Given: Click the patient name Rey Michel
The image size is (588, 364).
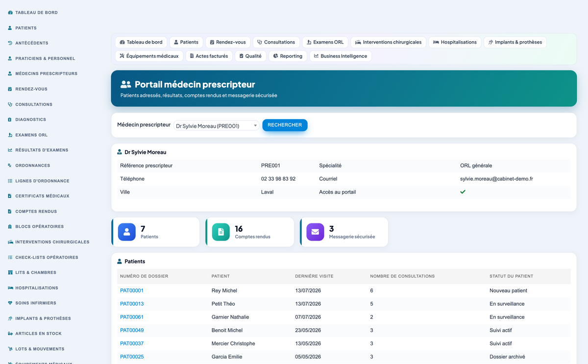Looking at the screenshot, I should tap(224, 291).
